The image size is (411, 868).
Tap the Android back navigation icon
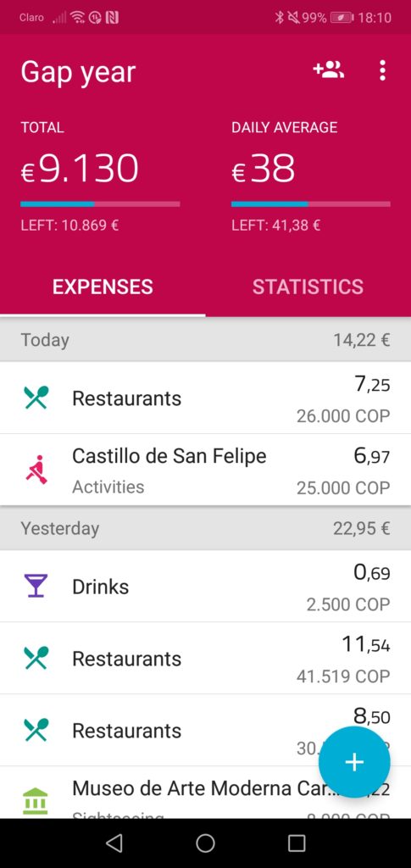click(114, 843)
